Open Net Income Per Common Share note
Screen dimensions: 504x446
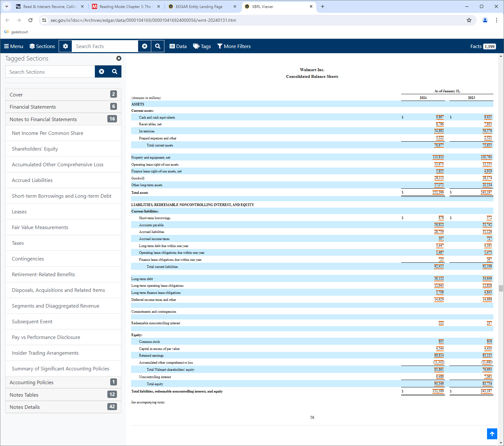[x=63, y=133]
